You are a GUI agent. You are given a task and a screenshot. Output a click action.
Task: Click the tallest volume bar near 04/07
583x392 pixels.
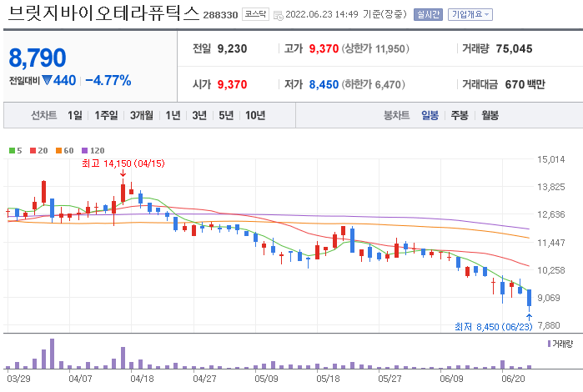(52, 354)
